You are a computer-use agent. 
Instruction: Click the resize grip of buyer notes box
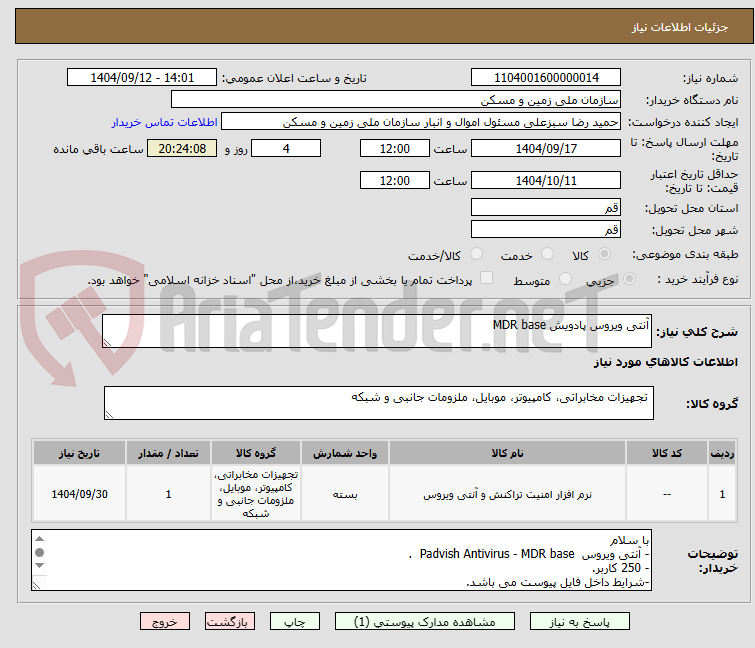click(x=36, y=585)
